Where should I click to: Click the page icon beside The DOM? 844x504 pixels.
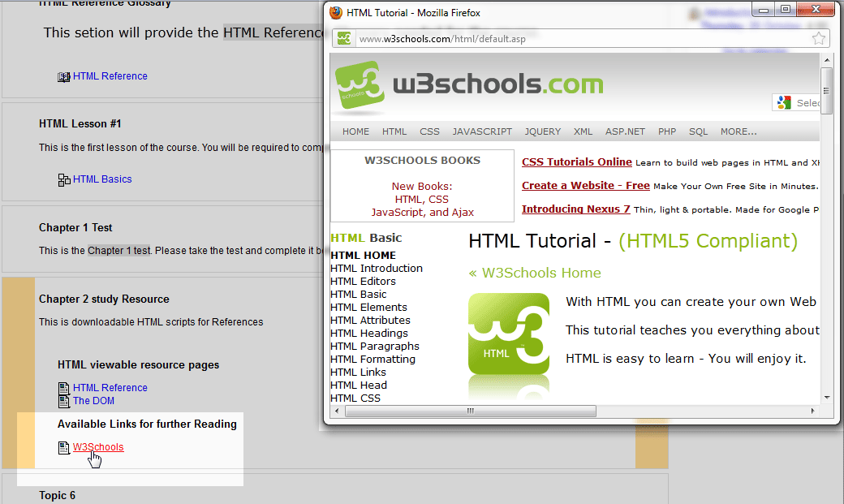pyautogui.click(x=63, y=401)
